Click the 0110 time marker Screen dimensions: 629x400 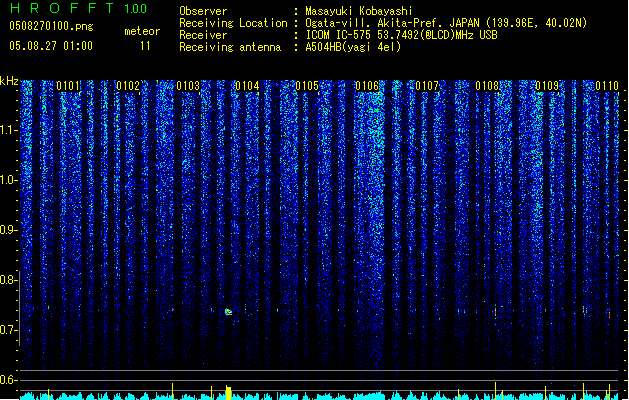pyautogui.click(x=607, y=86)
